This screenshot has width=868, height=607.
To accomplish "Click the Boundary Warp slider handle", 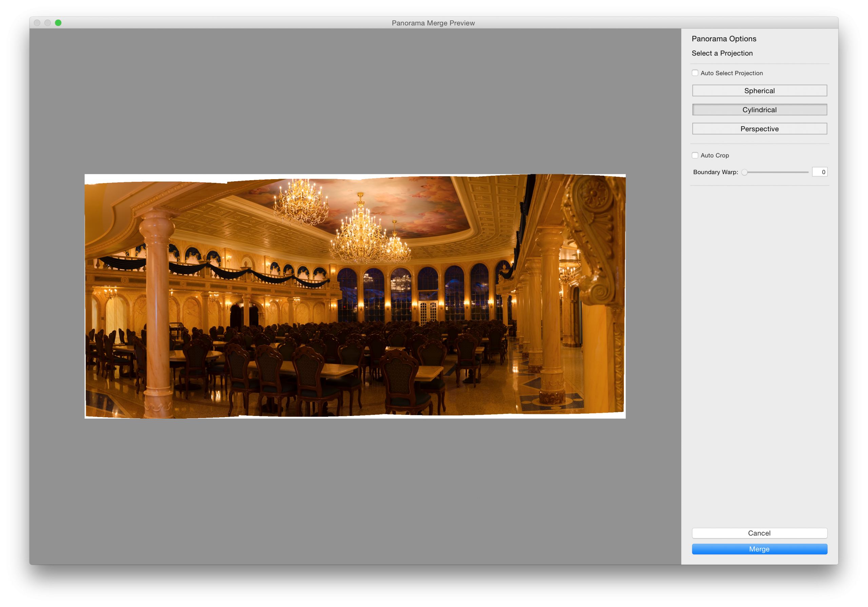I will tap(744, 172).
